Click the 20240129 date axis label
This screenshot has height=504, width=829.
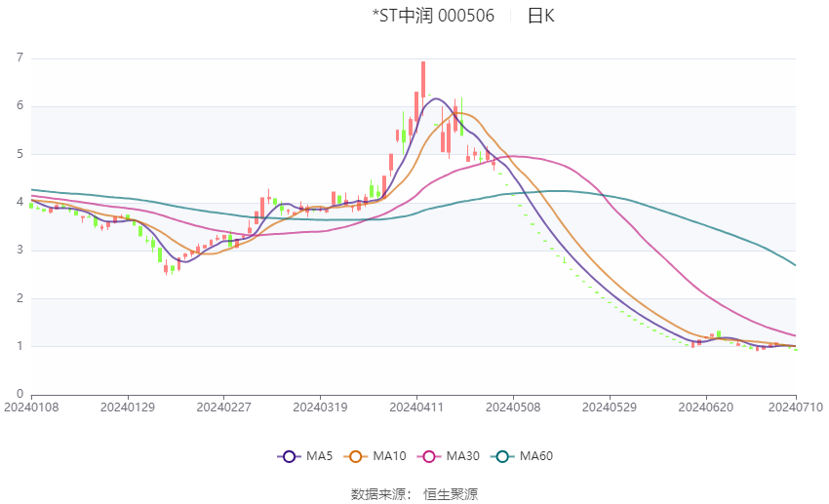(x=128, y=407)
